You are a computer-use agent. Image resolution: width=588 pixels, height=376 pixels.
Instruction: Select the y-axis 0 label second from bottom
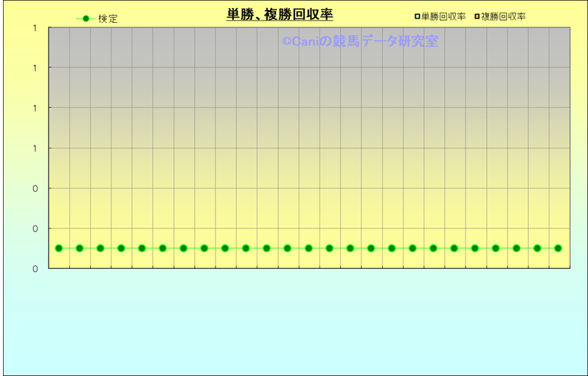[35, 229]
